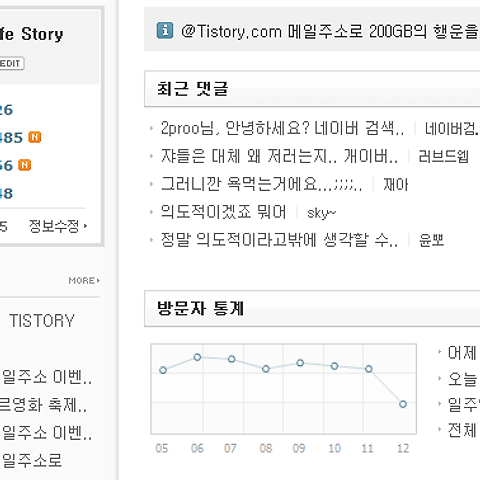The image size is (480, 480).
Task: Open comment 그러니깐 욕먹는거에요
Action: pyautogui.click(x=261, y=184)
